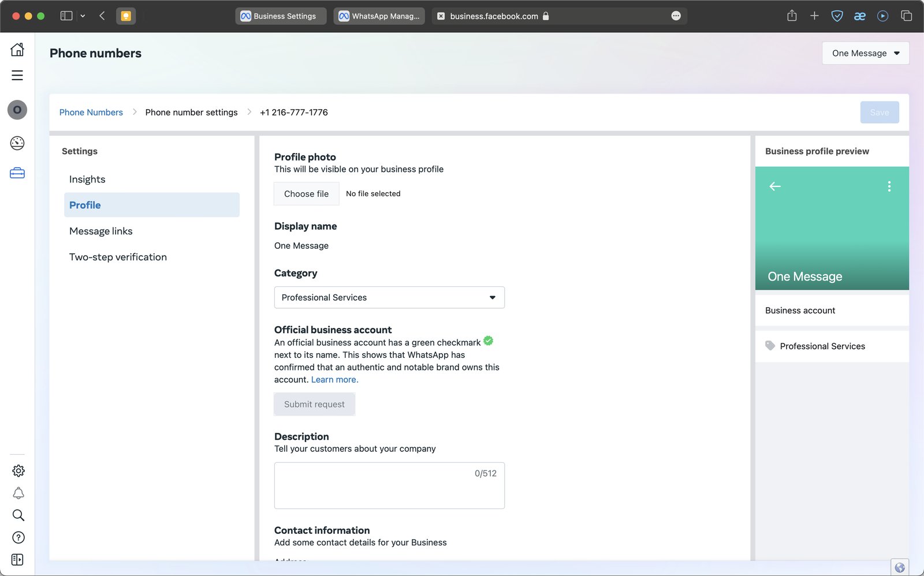The image size is (924, 576).
Task: Click the 'Phone number settings' breadcrumb text
Action: coord(192,113)
